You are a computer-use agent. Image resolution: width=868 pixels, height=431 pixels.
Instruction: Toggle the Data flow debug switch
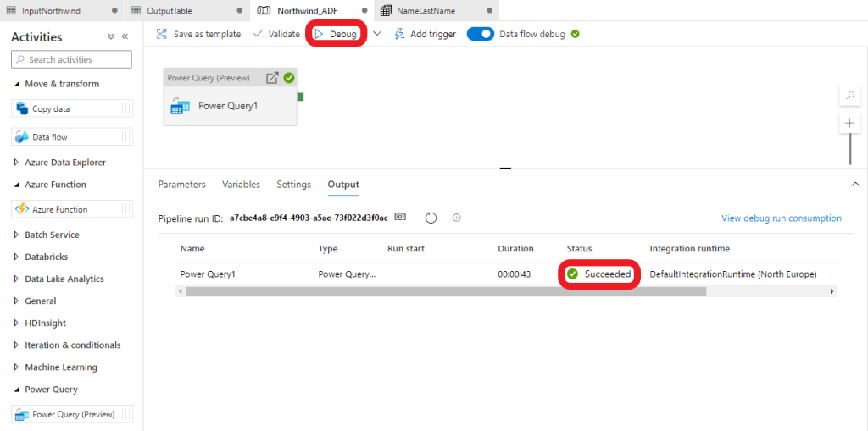[481, 34]
